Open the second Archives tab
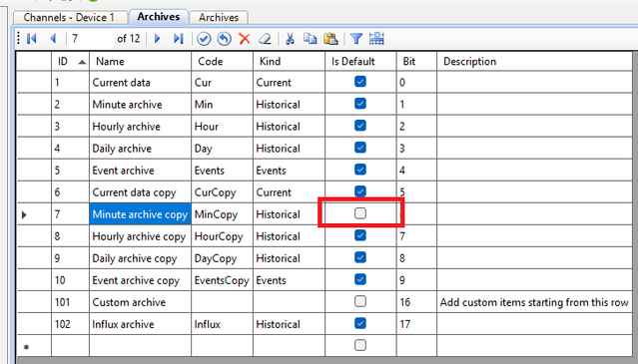638x364 pixels. (x=219, y=18)
